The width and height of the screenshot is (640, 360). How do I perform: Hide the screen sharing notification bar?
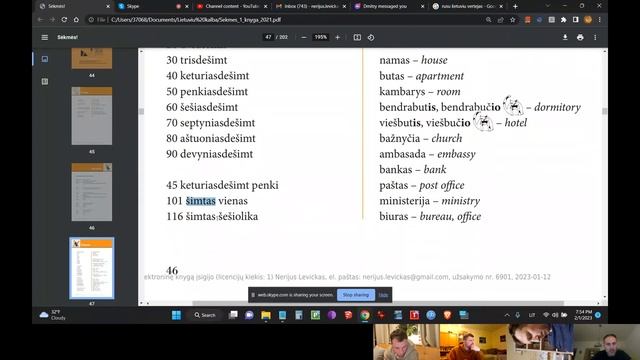383,295
